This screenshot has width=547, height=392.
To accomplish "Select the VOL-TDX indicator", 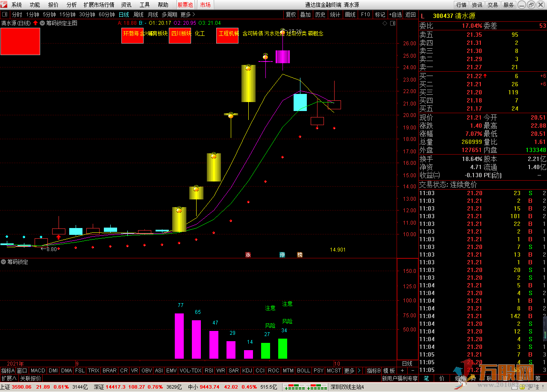I will point(190,371).
